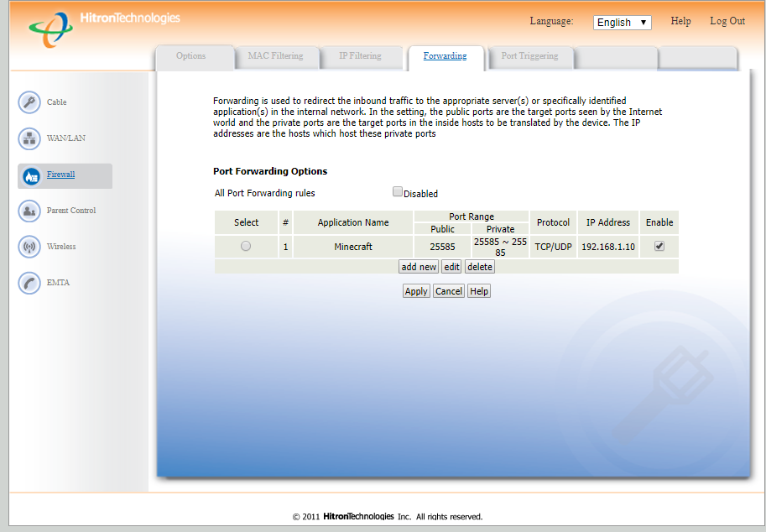Viewport: 766px width, 532px height.
Task: Switch to the MAC Filtering tab
Action: [x=274, y=56]
